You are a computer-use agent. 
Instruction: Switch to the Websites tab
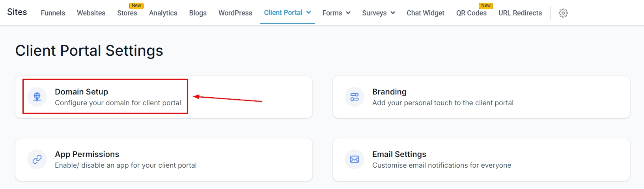(91, 13)
